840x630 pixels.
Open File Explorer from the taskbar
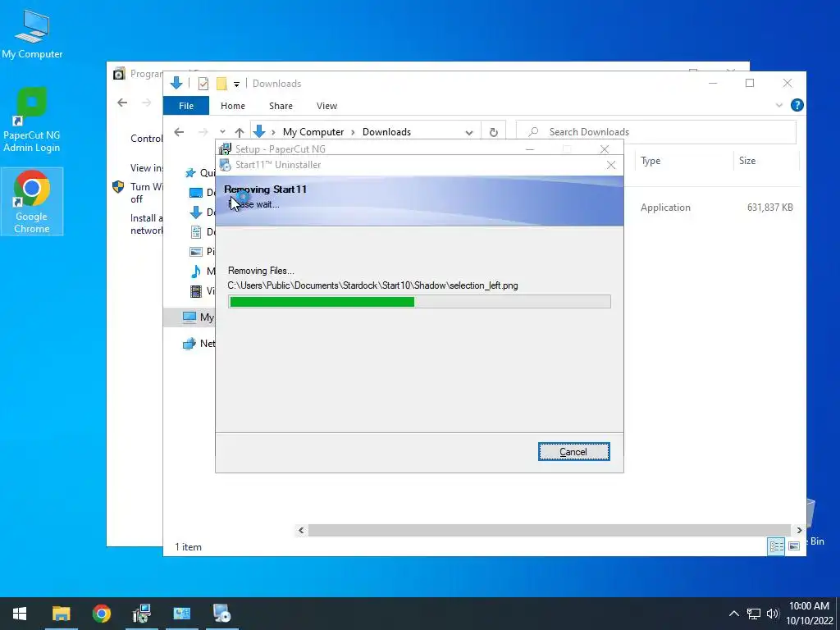pos(61,614)
